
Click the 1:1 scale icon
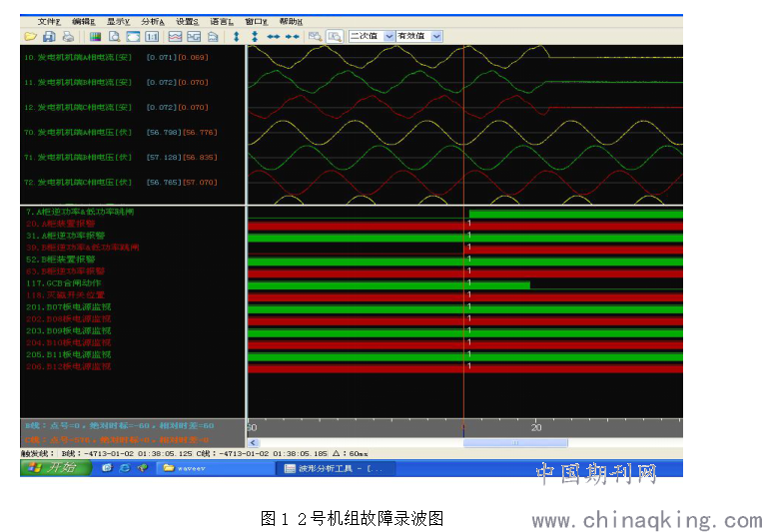(152, 37)
